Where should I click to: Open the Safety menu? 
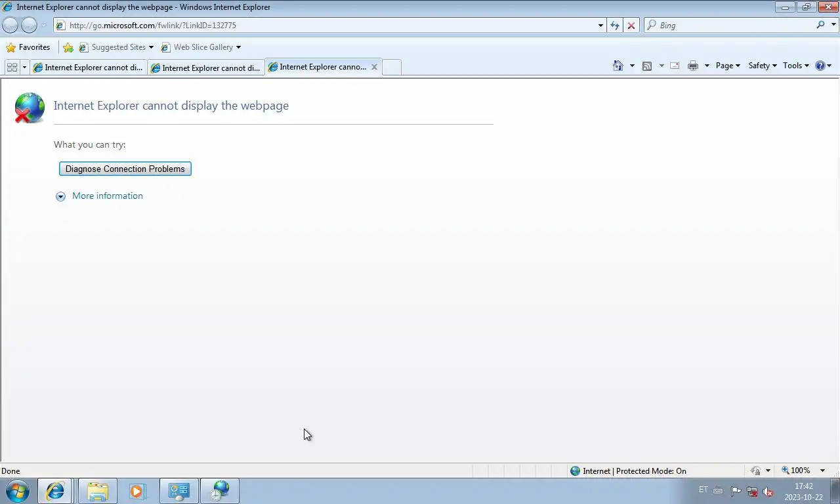763,66
